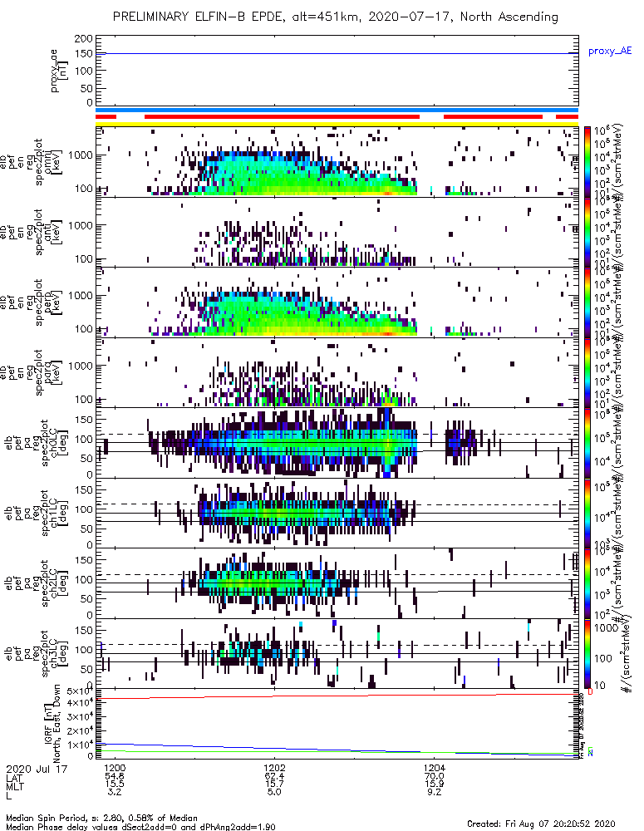
Task: Click the "200" tick on proxy_ae axis
Action: point(83,39)
